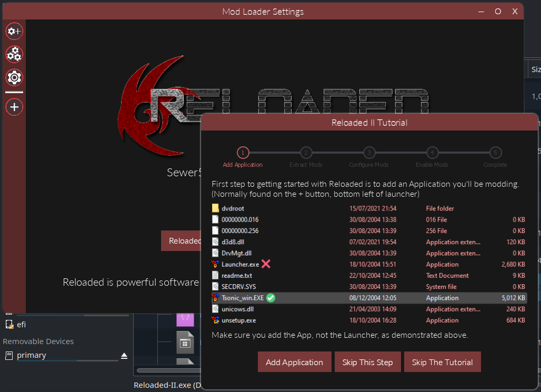541x392 pixels.
Task: Click the 00000000.256 file name
Action: click(x=240, y=230)
